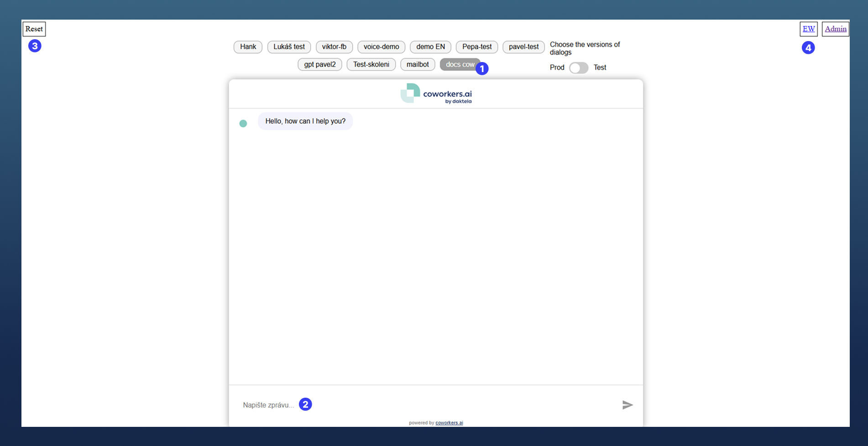Select the viktor-fb dialog
Image resolution: width=868 pixels, height=446 pixels.
click(334, 47)
